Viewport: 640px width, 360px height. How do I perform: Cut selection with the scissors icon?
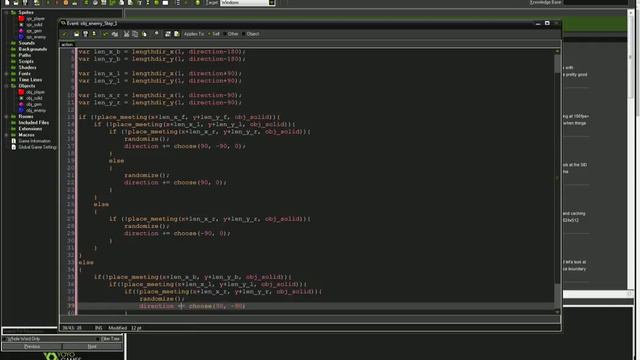tap(127, 34)
